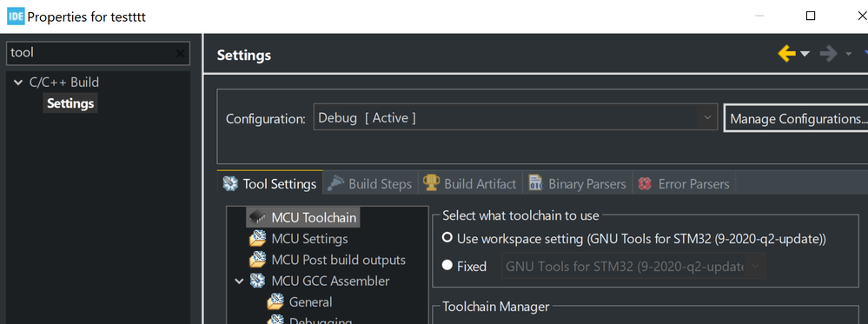Open the Configuration dropdown
The width and height of the screenshot is (868, 324).
(x=515, y=117)
